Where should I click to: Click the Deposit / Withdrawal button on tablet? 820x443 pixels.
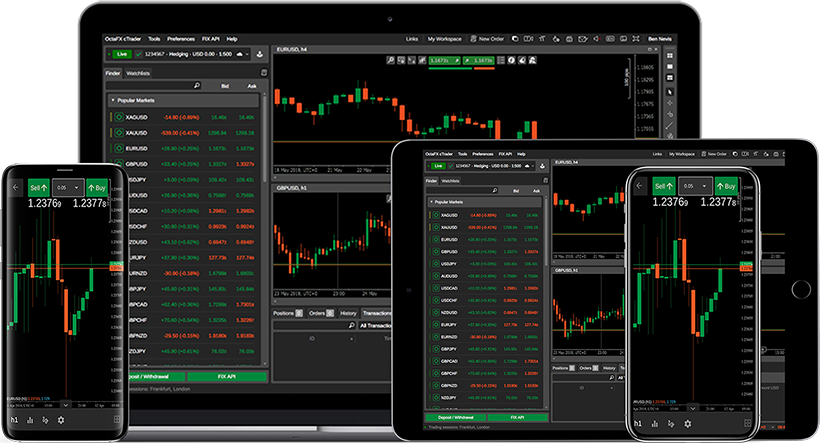[x=456, y=416]
